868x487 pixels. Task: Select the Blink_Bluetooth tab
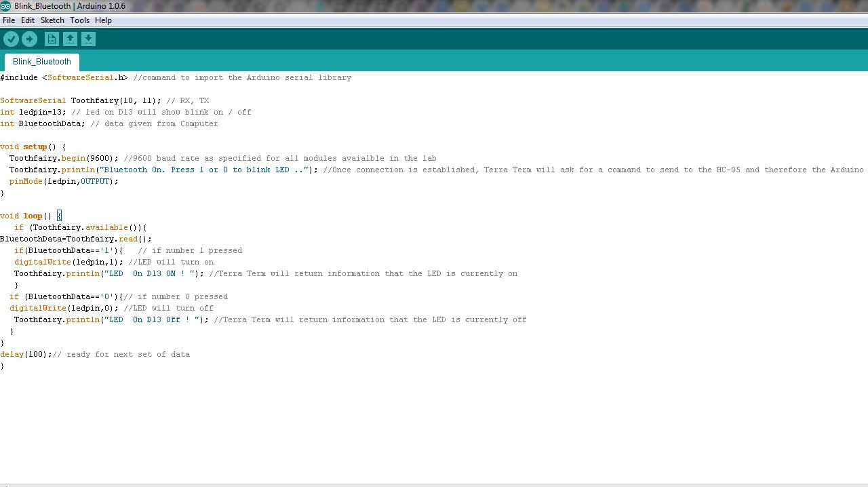click(42, 62)
